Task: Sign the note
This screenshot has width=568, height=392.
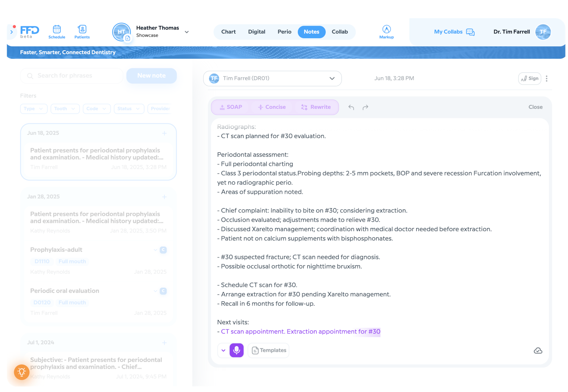Action: click(530, 79)
